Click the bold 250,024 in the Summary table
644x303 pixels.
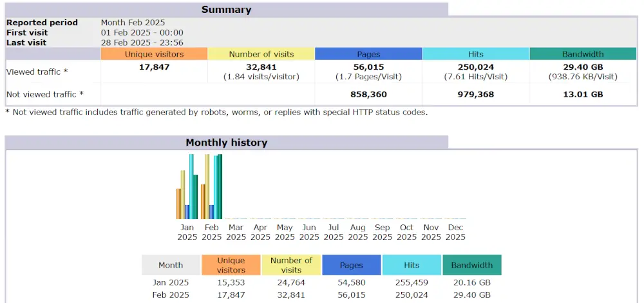[476, 66]
